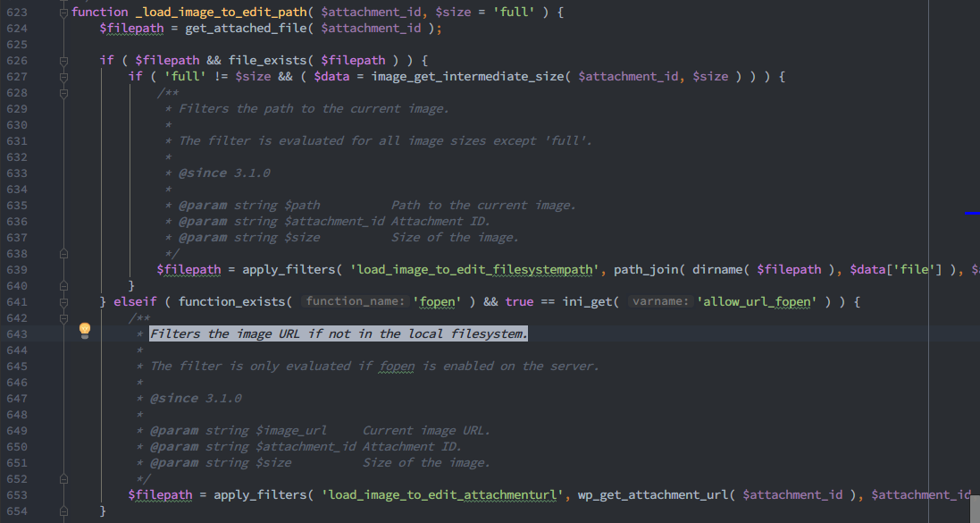Click the comment 'Filters the path to the current image.'
Screen dimensions: 980x523
tap(314, 109)
